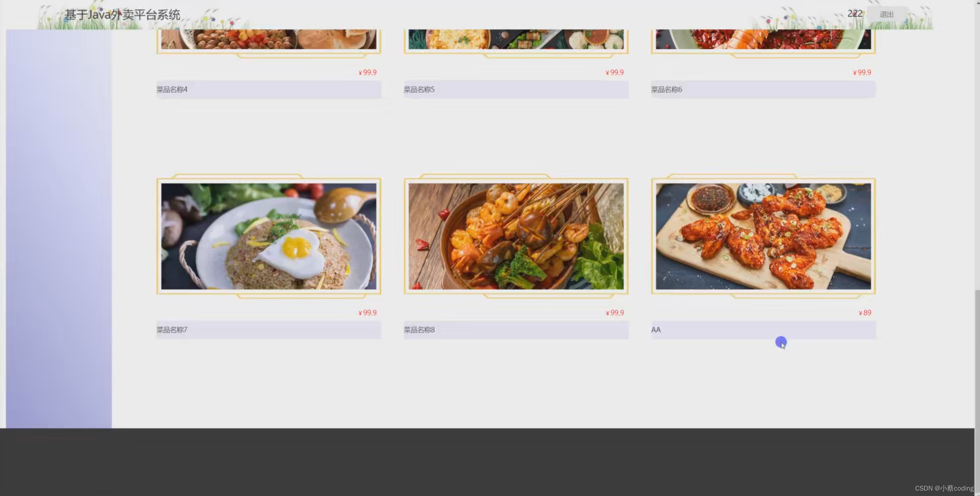
Task: Open the grilled chicken wings image
Action: click(x=763, y=236)
